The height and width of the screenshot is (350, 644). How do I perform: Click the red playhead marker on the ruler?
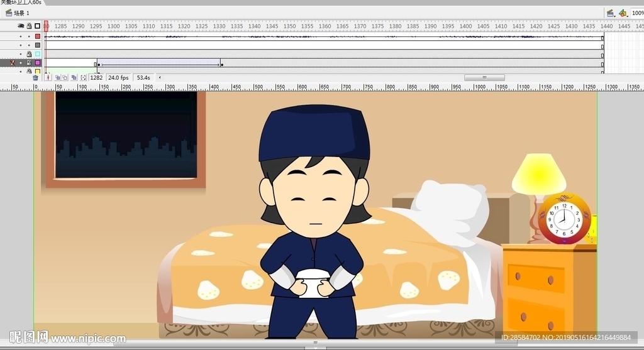46,26
